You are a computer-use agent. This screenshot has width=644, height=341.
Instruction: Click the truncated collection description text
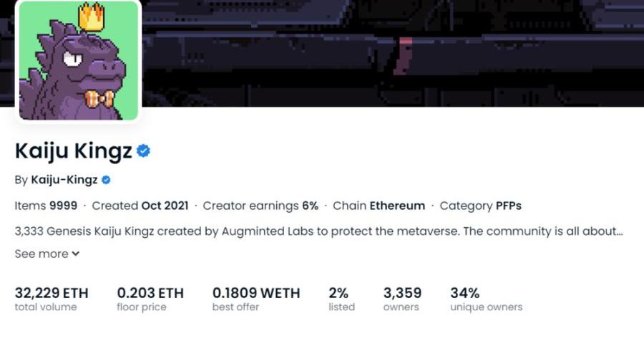click(318, 231)
